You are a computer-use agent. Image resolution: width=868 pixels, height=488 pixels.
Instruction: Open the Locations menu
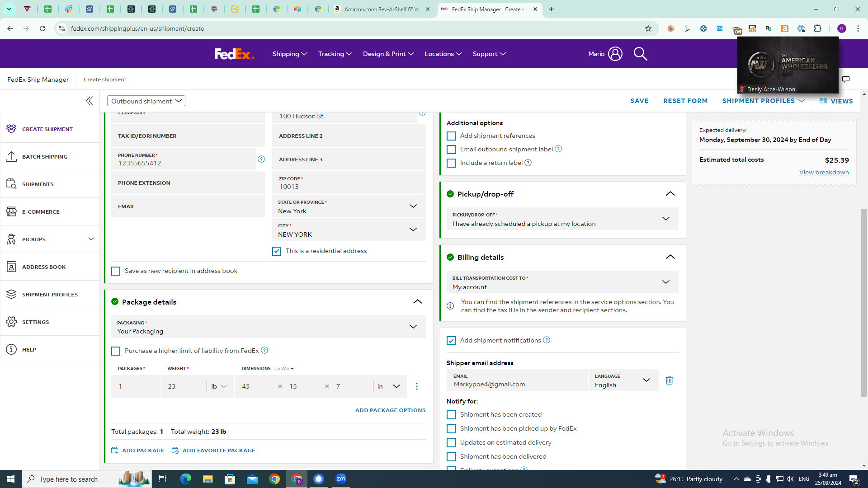click(443, 54)
